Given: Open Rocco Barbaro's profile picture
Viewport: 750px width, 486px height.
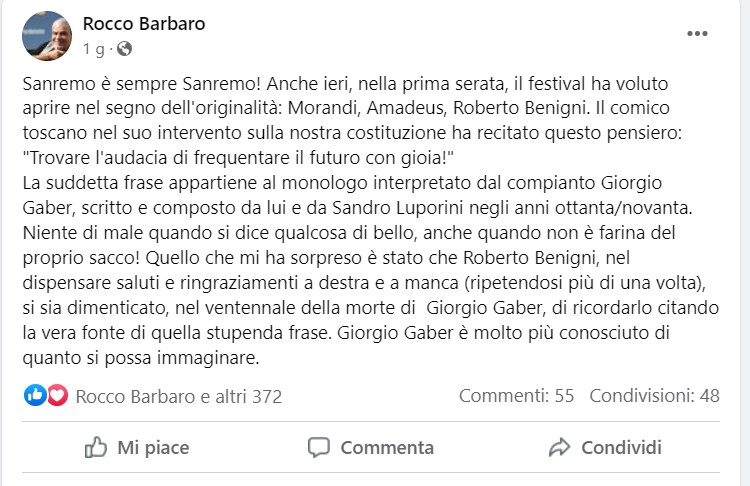Looking at the screenshot, I should [46, 36].
